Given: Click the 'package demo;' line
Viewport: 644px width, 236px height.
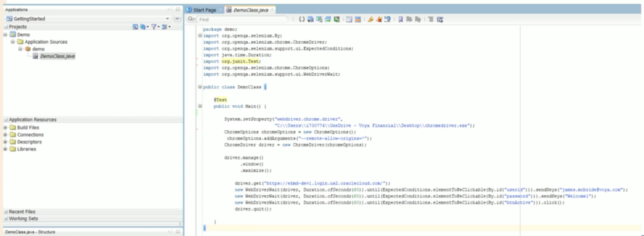Looking at the screenshot, I should (x=220, y=29).
